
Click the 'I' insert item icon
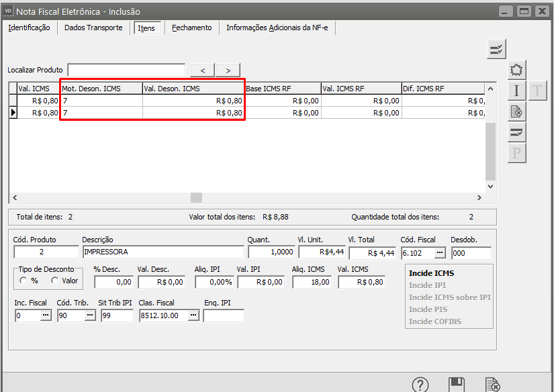(516, 91)
